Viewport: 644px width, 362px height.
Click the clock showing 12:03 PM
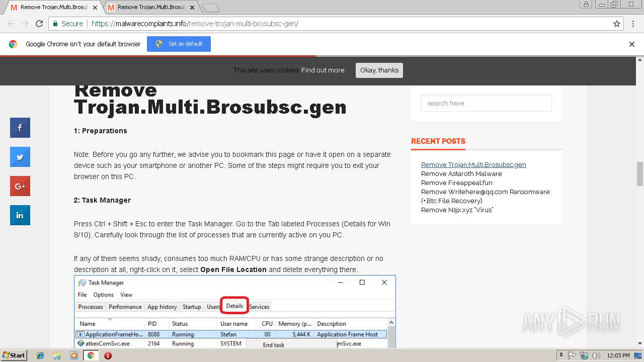pyautogui.click(x=619, y=355)
